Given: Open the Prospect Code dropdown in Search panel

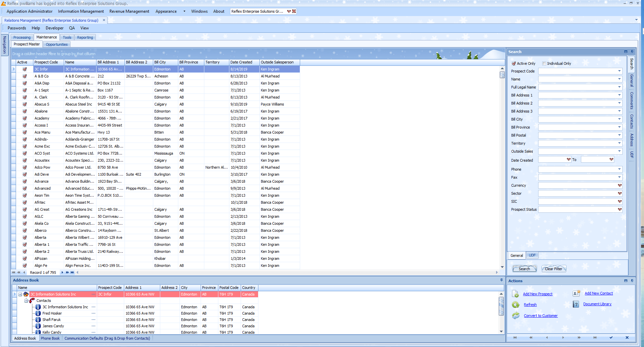Looking at the screenshot, I should pyautogui.click(x=619, y=71).
